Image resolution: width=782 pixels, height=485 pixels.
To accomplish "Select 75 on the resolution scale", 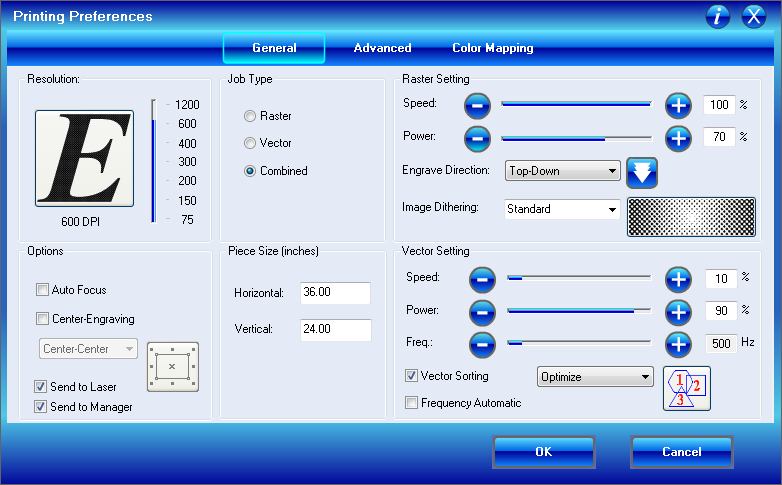I will (x=187, y=220).
